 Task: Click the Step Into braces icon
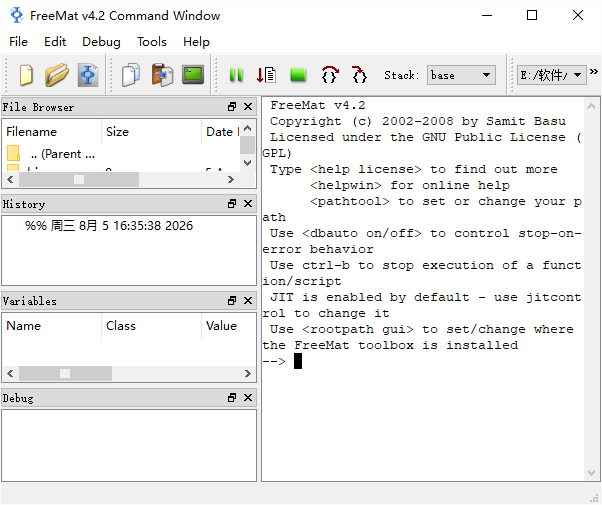coord(359,75)
